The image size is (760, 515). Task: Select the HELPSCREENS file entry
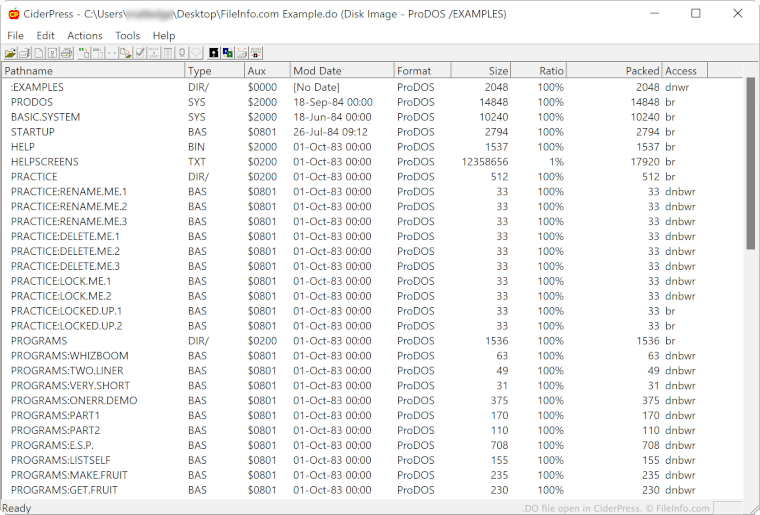click(x=372, y=162)
